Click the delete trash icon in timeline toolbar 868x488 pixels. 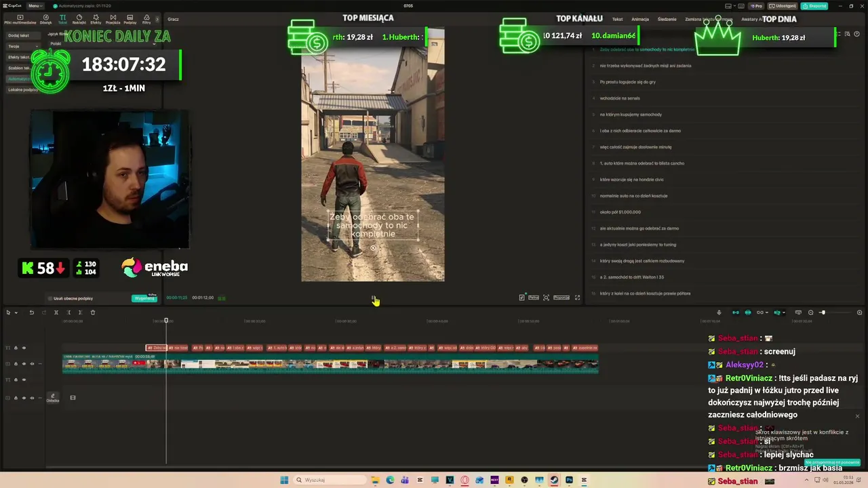(93, 312)
